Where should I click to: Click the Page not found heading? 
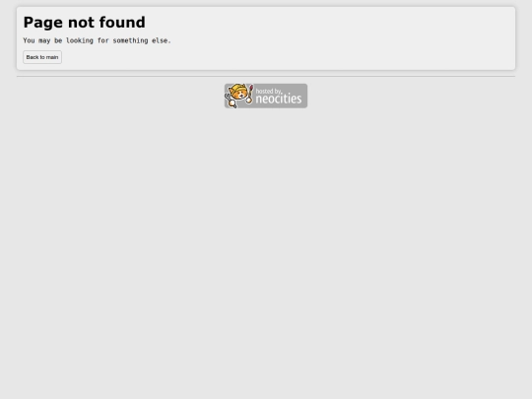pyautogui.click(x=84, y=23)
